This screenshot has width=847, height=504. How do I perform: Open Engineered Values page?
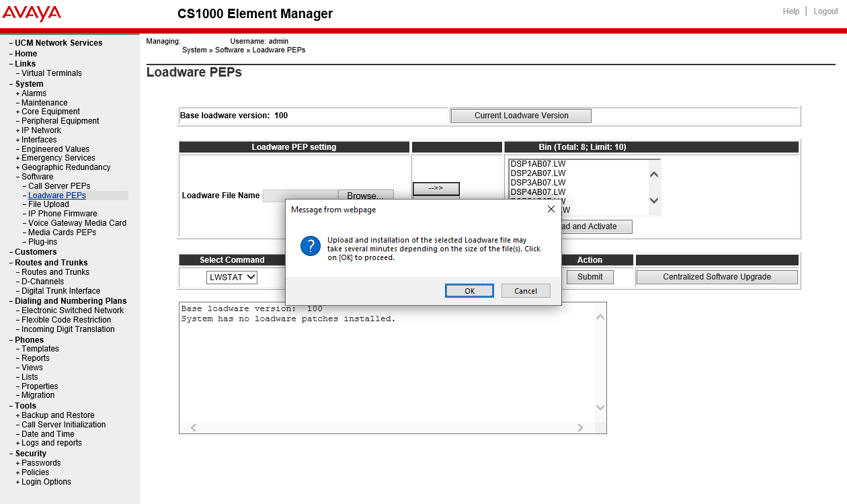tap(55, 149)
